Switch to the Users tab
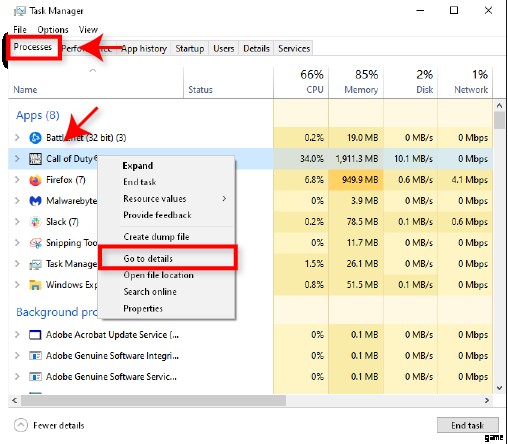The width and height of the screenshot is (508, 444). tap(224, 49)
